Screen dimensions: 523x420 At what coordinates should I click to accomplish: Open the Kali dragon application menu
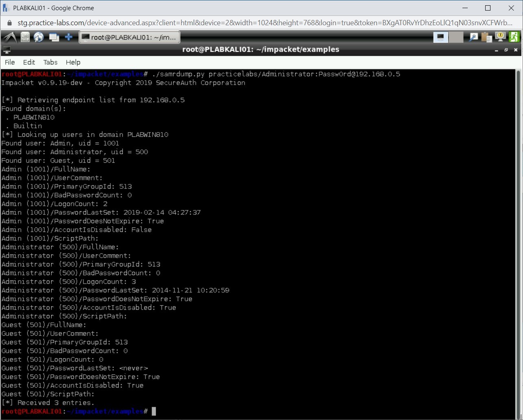point(9,37)
